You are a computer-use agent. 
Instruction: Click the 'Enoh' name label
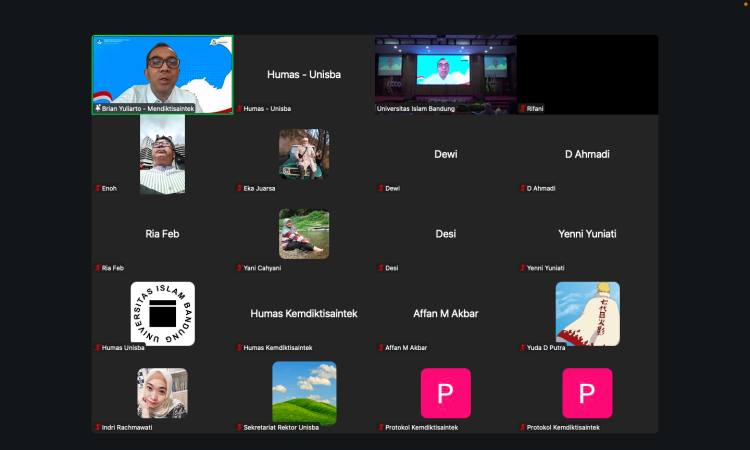109,188
